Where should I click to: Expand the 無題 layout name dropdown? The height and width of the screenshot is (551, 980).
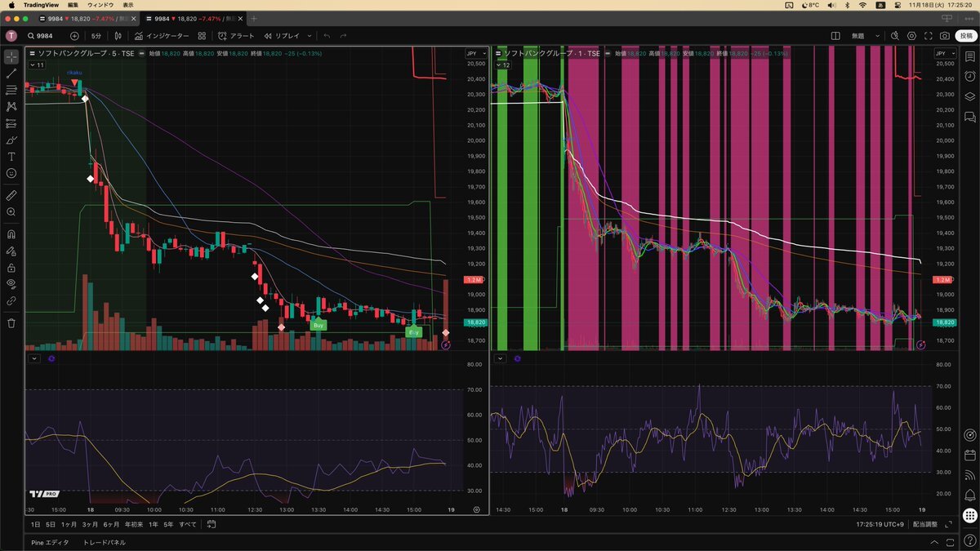tap(866, 36)
